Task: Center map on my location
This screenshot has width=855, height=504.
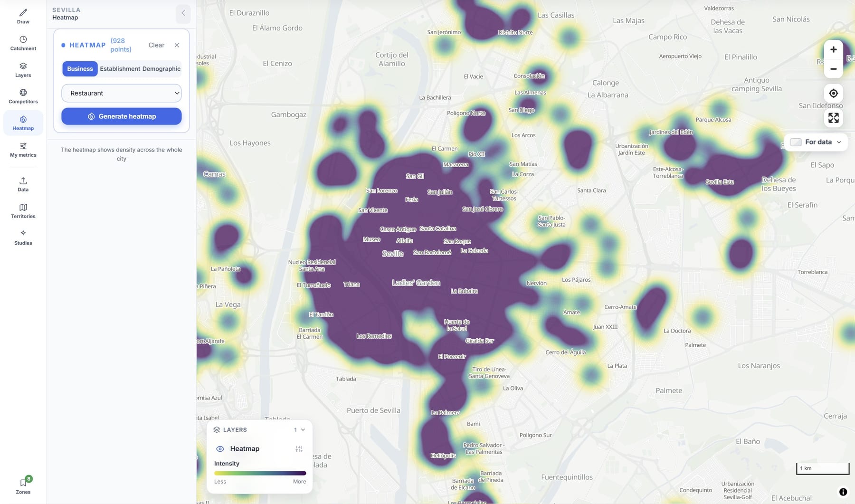Action: click(x=833, y=93)
